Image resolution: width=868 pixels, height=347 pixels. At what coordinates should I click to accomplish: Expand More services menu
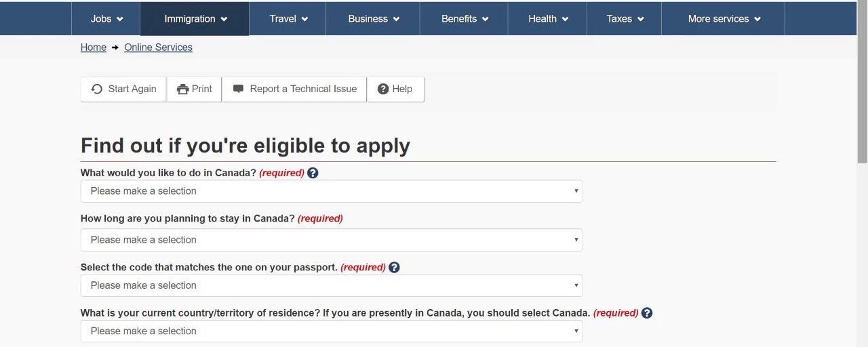724,19
